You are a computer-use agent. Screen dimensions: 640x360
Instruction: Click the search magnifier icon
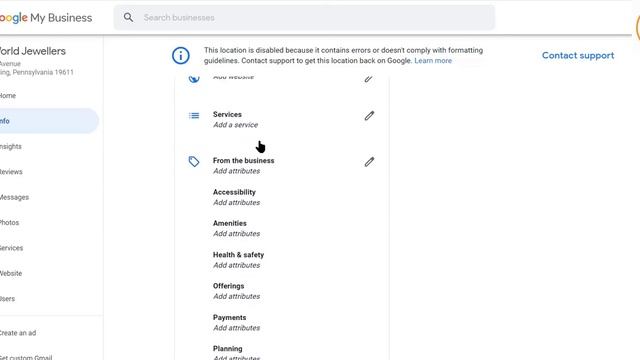(x=128, y=18)
